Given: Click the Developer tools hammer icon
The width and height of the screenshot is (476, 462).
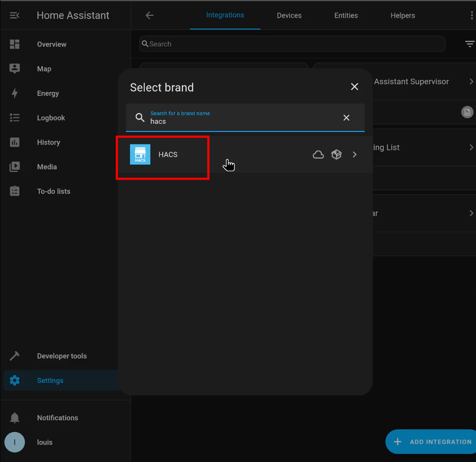Looking at the screenshot, I should point(14,356).
